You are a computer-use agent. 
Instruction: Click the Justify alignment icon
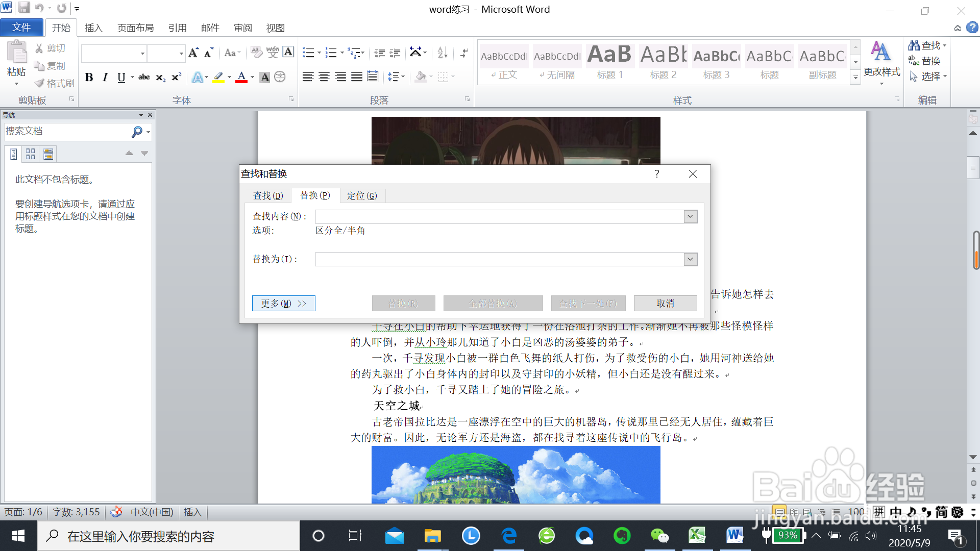[357, 77]
